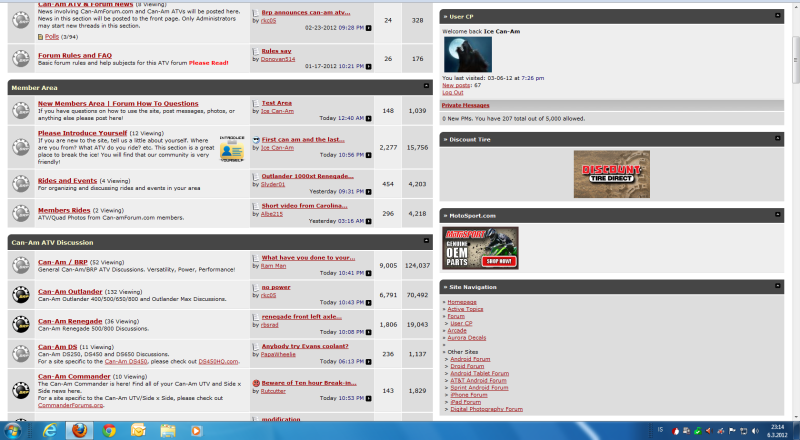This screenshot has height=440, width=800.
Task: Go to last post arrow beside Today 10:41 PM
Action: tap(368, 273)
